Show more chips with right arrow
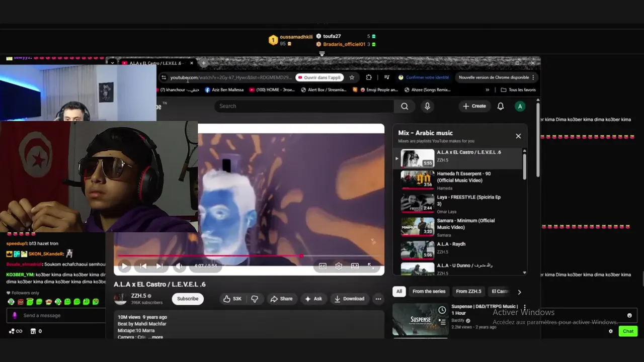 pyautogui.click(x=519, y=292)
